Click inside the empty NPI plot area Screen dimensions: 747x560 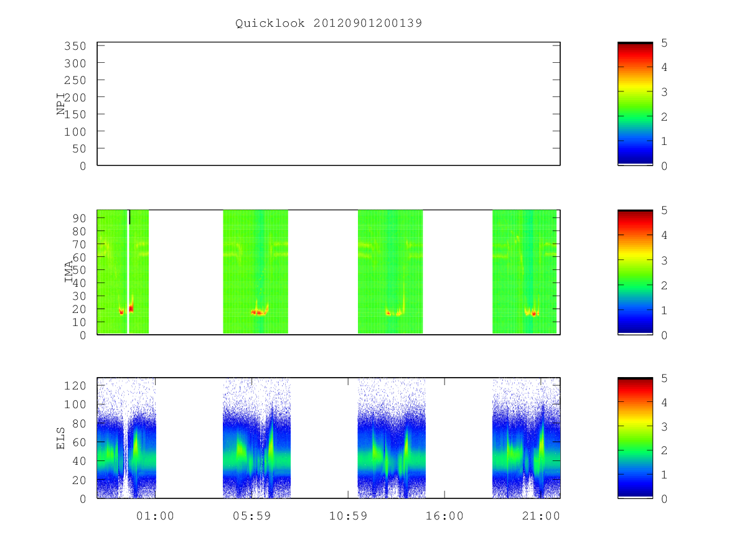[329, 103]
